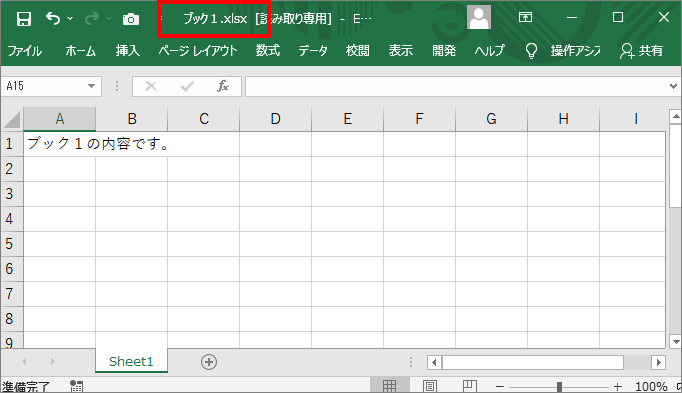
Task: Switch to Page Break Preview view
Action: [x=469, y=386]
